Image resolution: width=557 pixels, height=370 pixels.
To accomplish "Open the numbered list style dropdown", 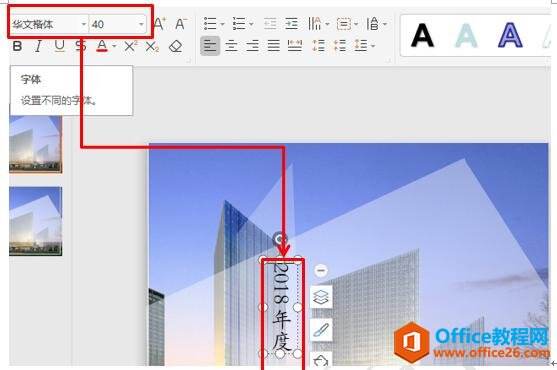I will [x=251, y=24].
